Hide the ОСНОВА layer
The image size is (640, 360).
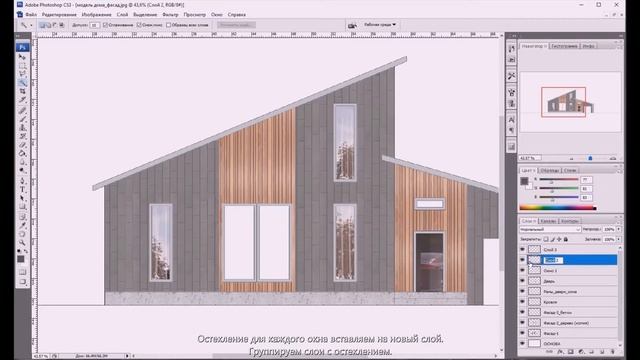point(522,344)
